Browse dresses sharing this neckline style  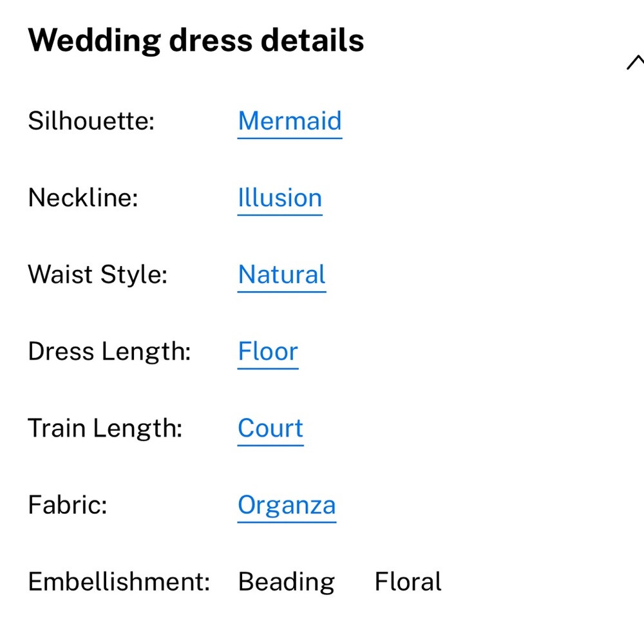279,198
